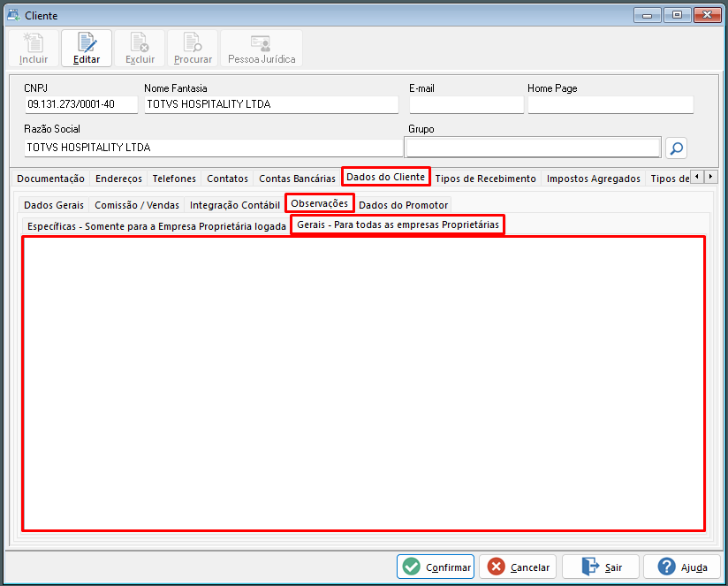Click the Grupo input field
The height and width of the screenshot is (586, 728).
533,148
